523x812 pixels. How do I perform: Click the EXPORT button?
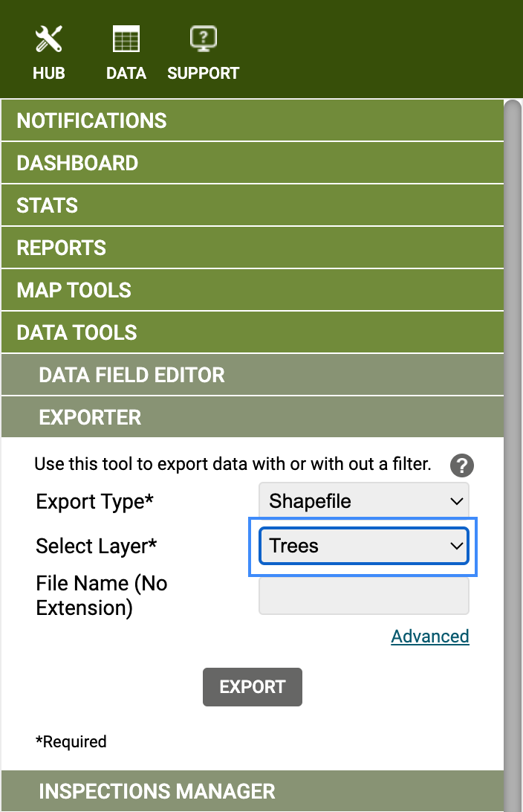coord(253,686)
